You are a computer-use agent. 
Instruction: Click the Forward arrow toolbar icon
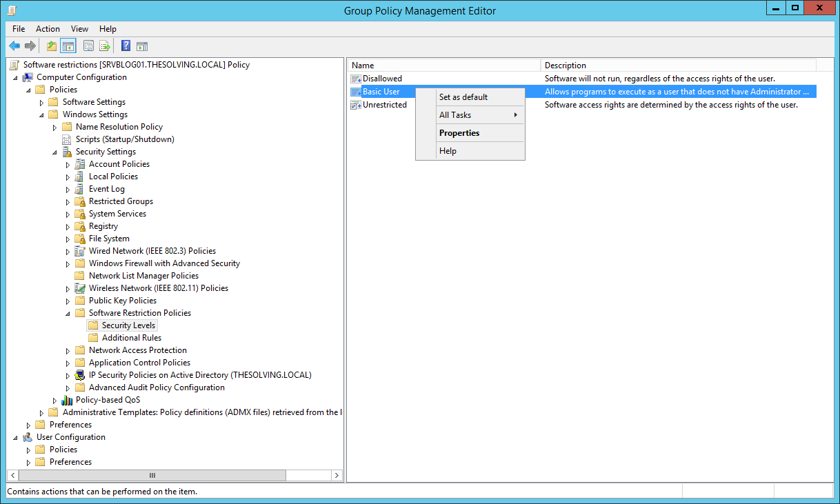(x=30, y=46)
